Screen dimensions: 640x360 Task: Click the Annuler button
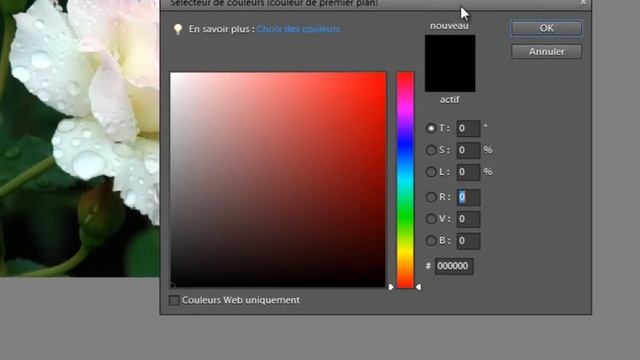(547, 52)
